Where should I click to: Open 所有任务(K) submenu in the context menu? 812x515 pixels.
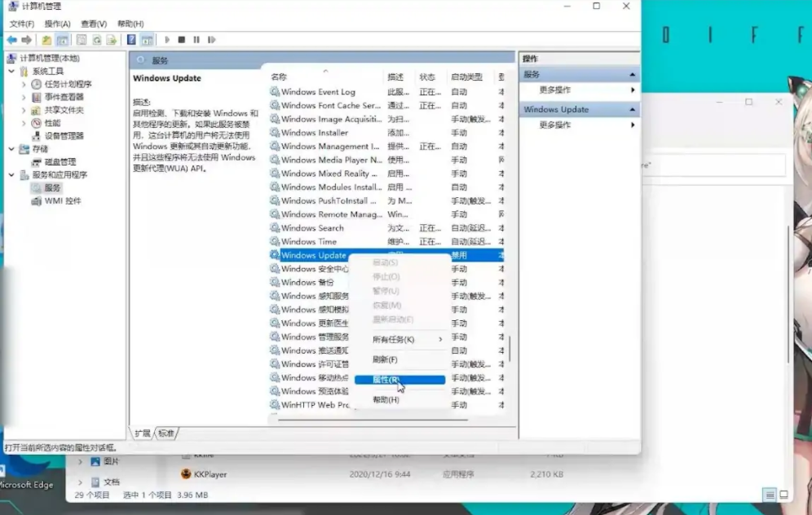point(399,340)
